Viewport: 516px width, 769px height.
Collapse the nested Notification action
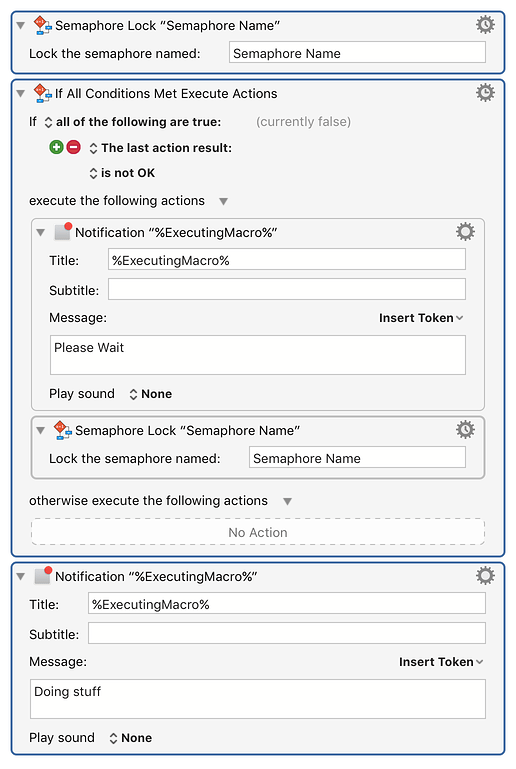41,232
